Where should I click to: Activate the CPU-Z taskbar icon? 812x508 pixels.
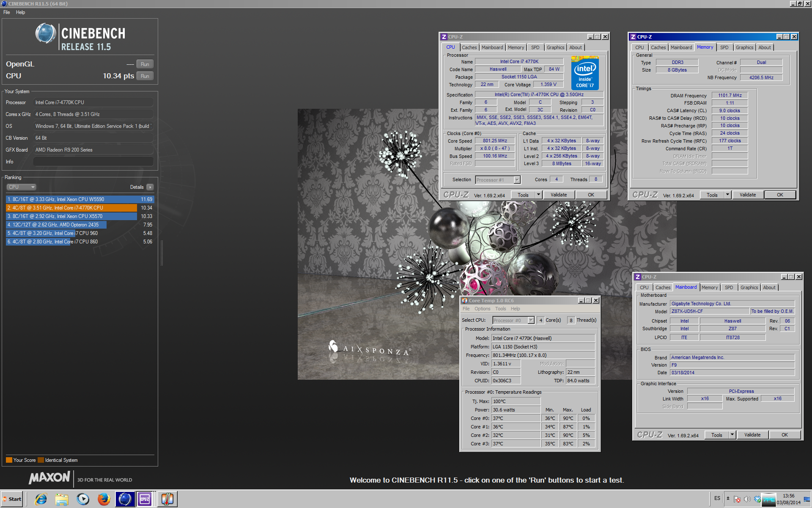145,499
